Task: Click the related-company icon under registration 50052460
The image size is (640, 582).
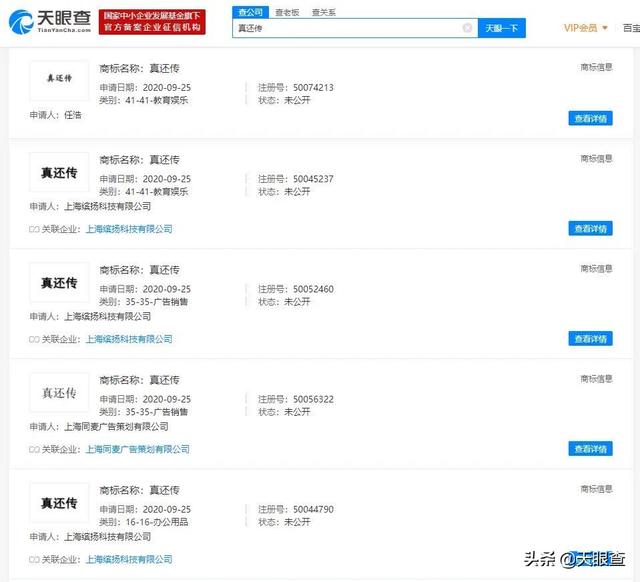Action: (34, 340)
